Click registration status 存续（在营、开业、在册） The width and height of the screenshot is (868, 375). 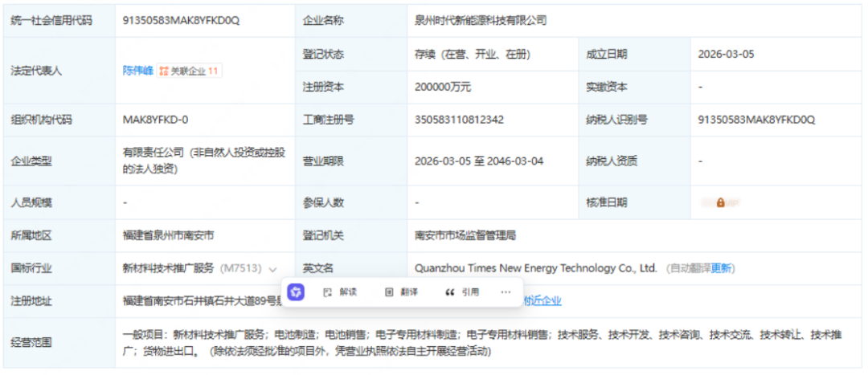(x=473, y=55)
